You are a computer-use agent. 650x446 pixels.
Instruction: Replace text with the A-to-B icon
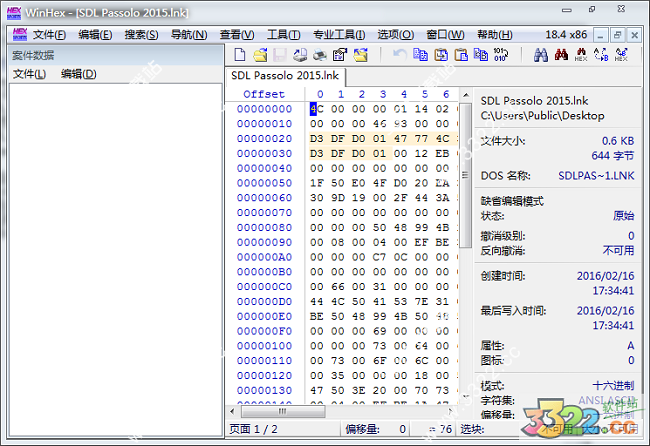601,55
